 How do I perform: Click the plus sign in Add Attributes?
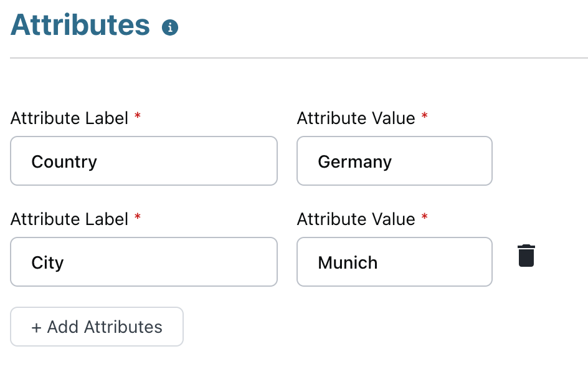tap(36, 327)
